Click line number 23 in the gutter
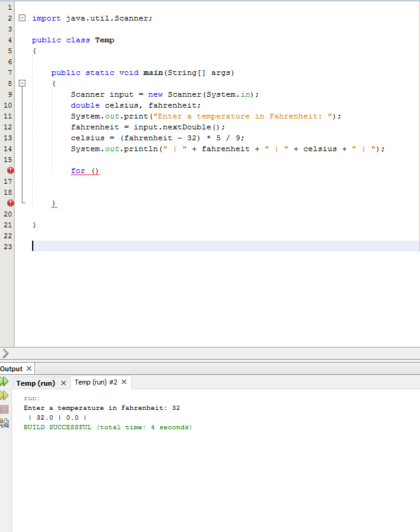Image resolution: width=420 pixels, height=532 pixels. 8,247
